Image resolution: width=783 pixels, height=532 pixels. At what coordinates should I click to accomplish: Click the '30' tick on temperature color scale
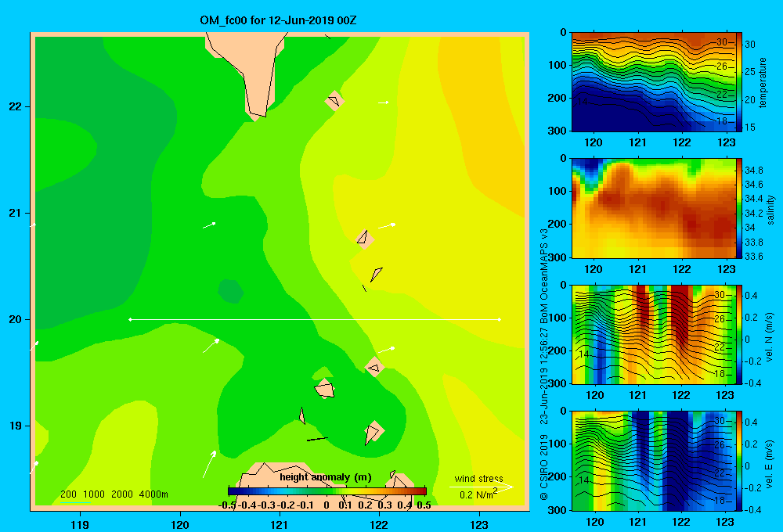(750, 45)
